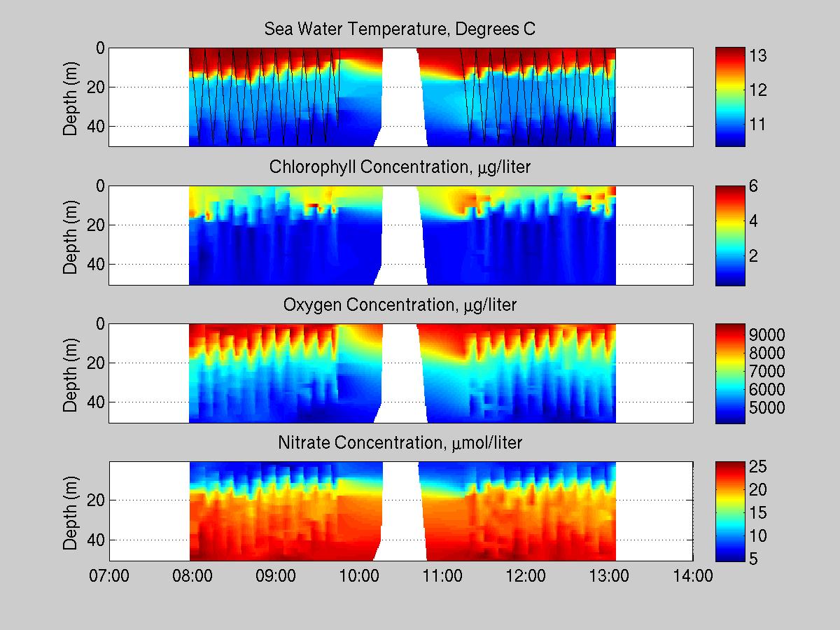Click the Depth (m) label of temperature plot

coord(71,97)
